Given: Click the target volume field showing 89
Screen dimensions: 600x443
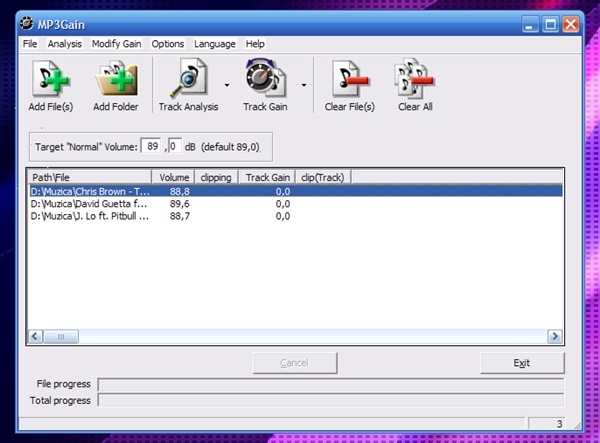Looking at the screenshot, I should click(151, 146).
